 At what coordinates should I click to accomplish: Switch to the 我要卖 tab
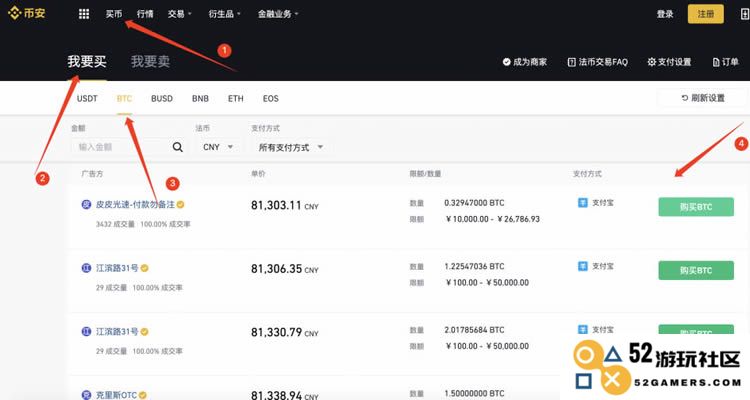[151, 61]
